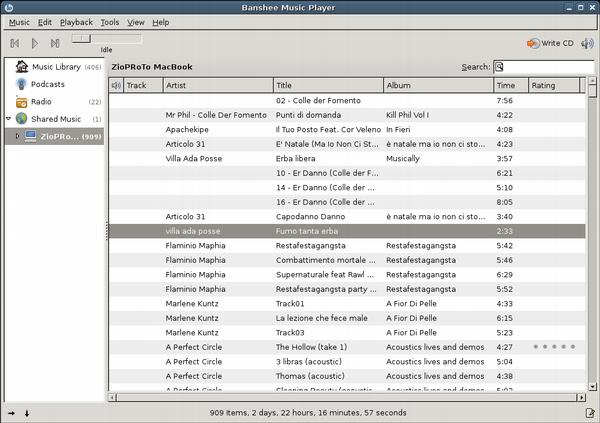Collapse the Shared Music tree node

(x=8, y=119)
